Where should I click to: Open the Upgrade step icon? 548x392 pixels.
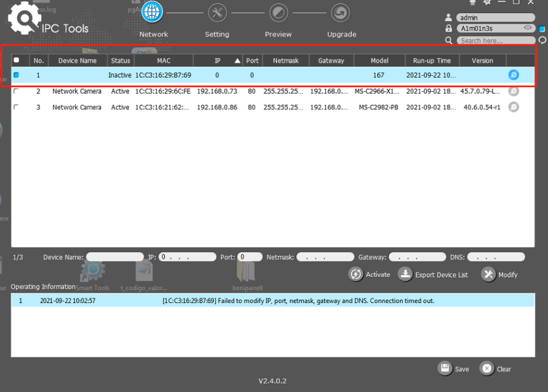point(340,13)
